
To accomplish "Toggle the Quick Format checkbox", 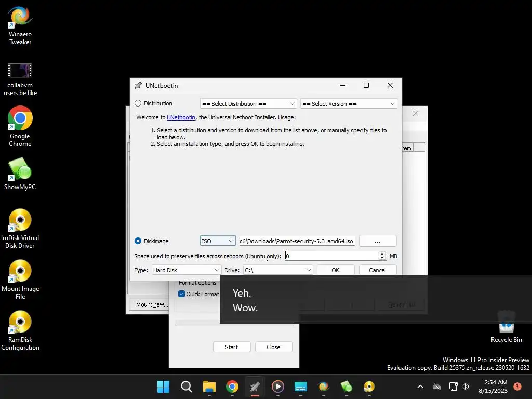I will click(181, 294).
